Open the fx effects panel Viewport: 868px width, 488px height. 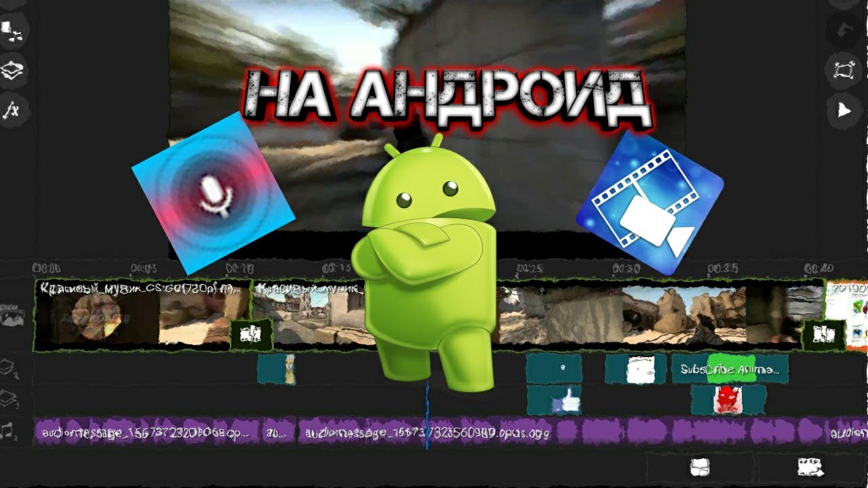tap(12, 110)
